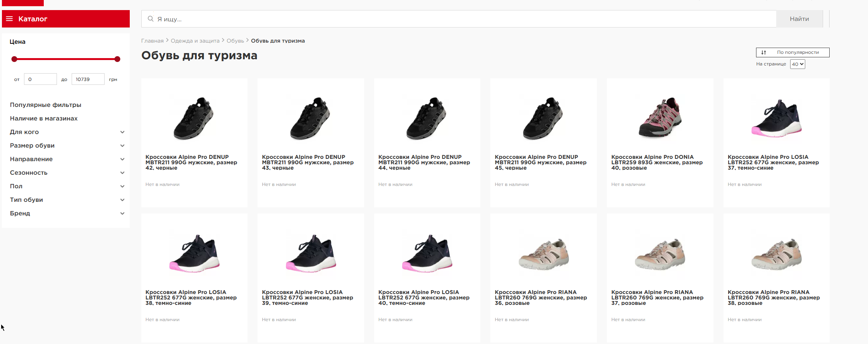
Task: Expand the Бренд filter chevron
Action: click(122, 213)
